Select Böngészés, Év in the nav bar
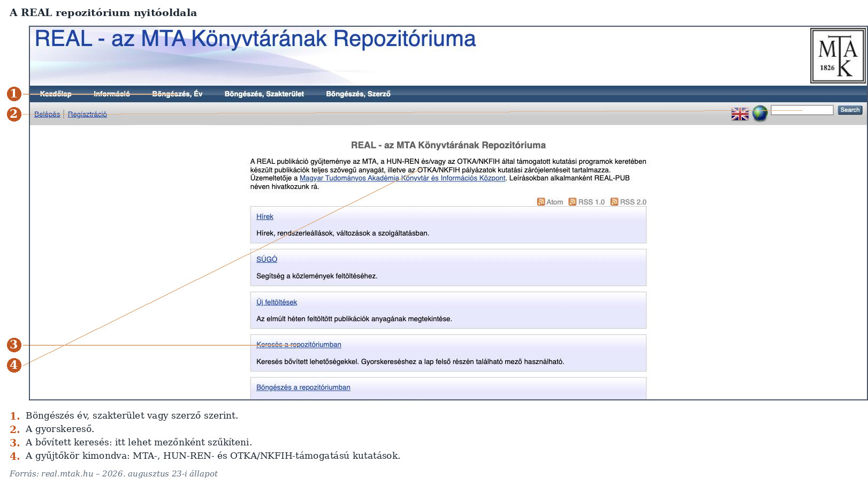This screenshot has width=868, height=485. point(177,94)
